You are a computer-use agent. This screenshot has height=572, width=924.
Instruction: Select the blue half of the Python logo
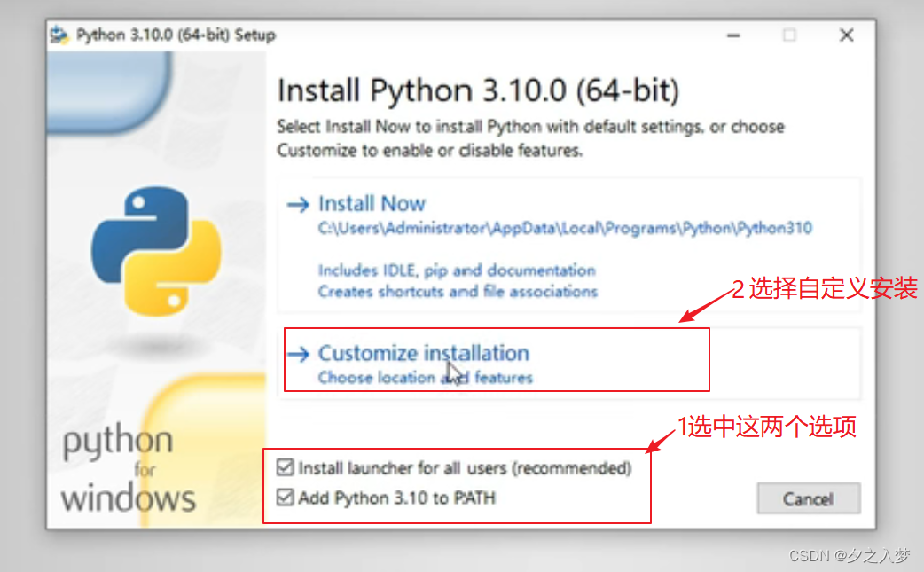coord(145,224)
